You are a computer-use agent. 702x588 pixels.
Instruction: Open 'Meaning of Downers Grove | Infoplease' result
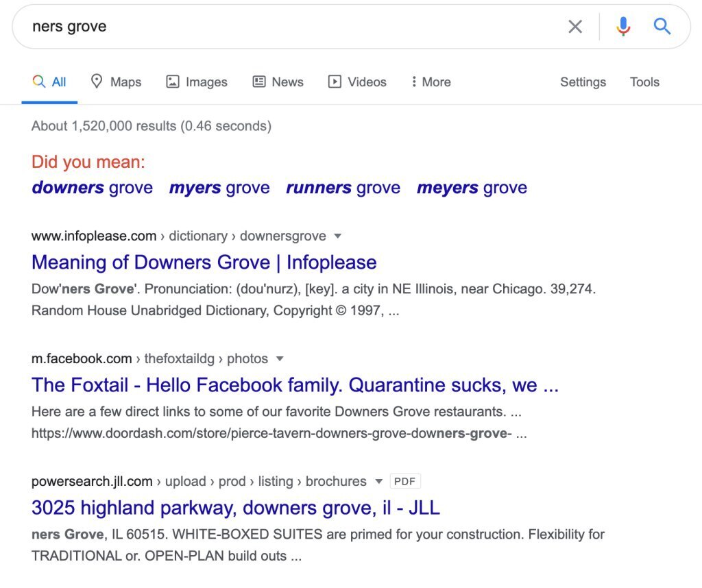click(204, 262)
